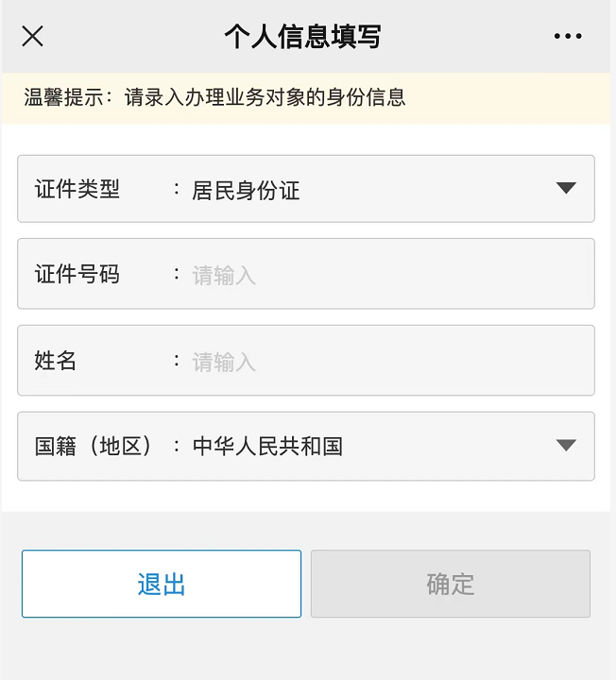Click the 证件类型 field label

click(77, 189)
